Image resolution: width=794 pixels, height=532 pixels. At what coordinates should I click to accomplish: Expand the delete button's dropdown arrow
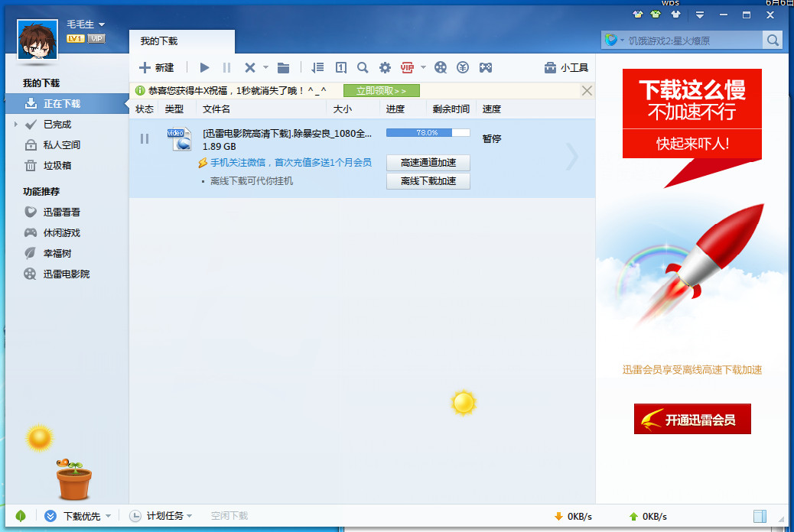[264, 67]
